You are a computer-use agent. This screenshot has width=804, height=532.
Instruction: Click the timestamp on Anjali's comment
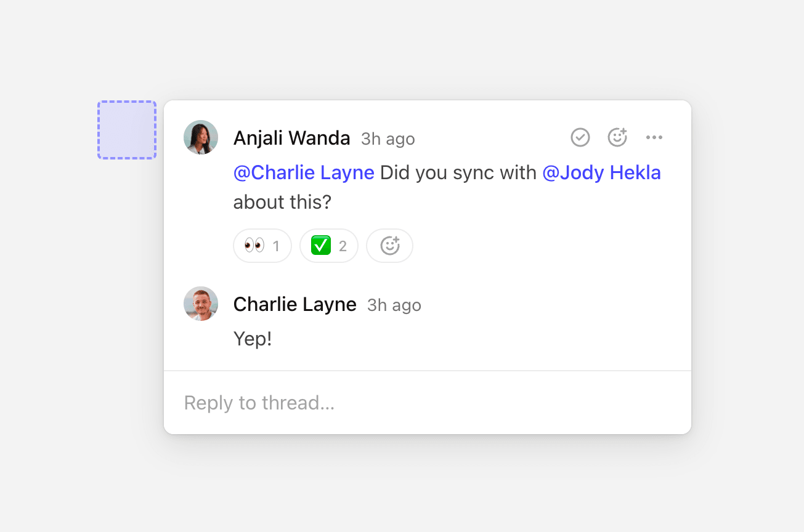388,139
